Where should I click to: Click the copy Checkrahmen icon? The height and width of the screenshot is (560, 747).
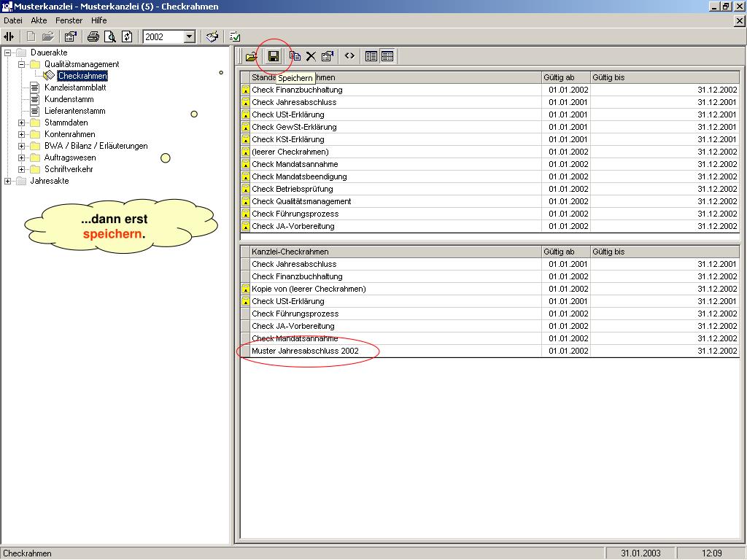295,56
